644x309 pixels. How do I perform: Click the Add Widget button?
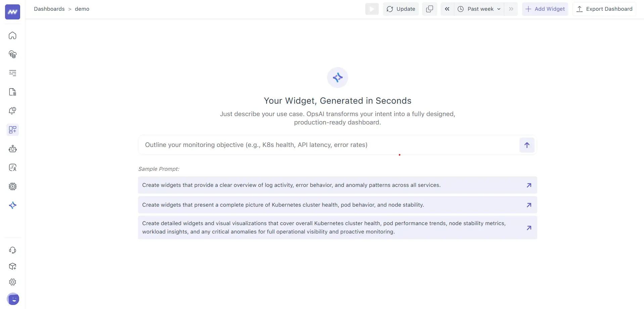coord(545,9)
